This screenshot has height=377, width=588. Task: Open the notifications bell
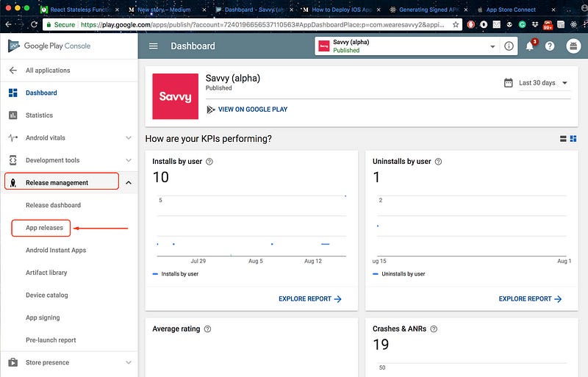[x=530, y=46]
